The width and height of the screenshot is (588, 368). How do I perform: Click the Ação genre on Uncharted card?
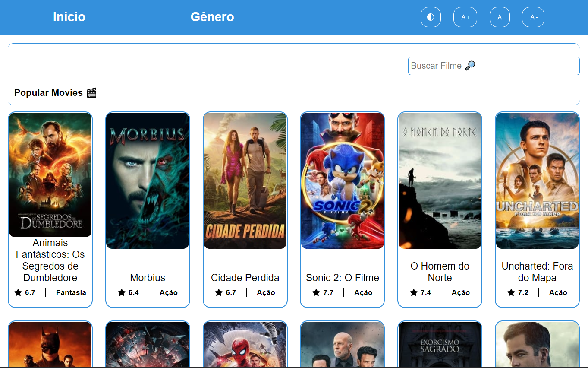click(558, 292)
